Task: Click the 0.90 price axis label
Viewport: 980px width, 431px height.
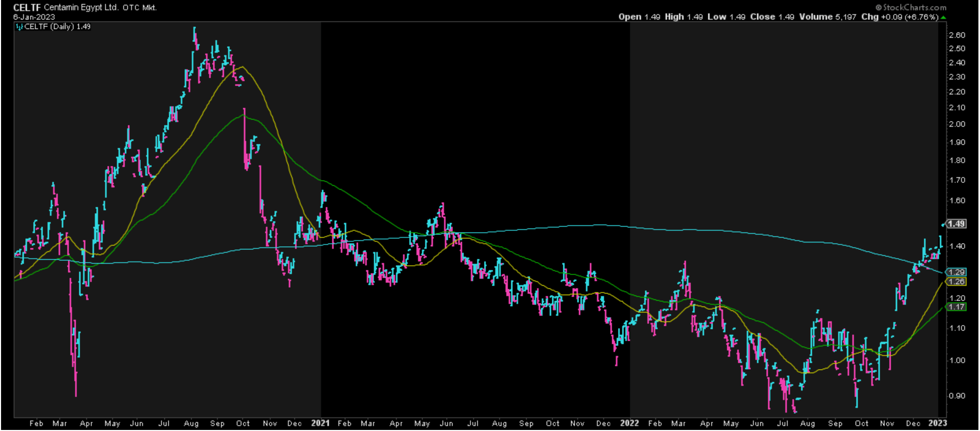Action: [x=957, y=396]
